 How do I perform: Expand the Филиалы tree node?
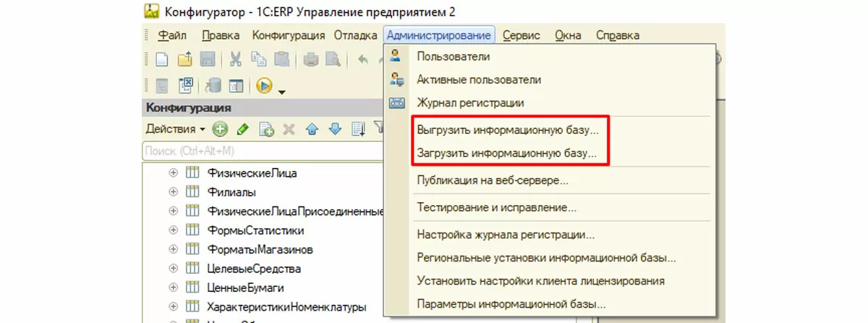tap(173, 192)
